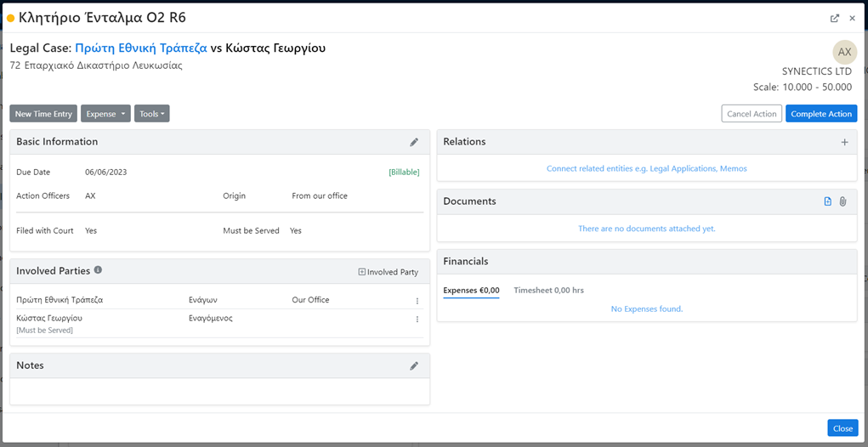Add a relation with plus icon
868x447 pixels.
click(x=844, y=142)
